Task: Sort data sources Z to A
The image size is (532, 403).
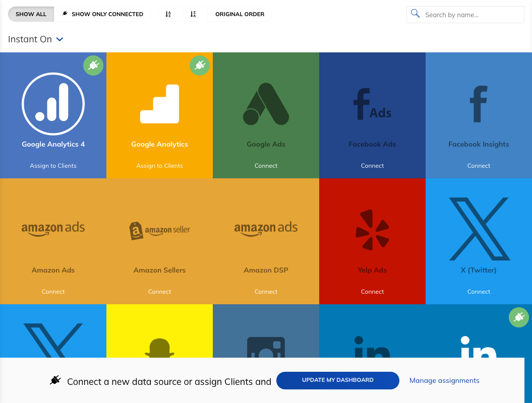Action: pos(193,14)
